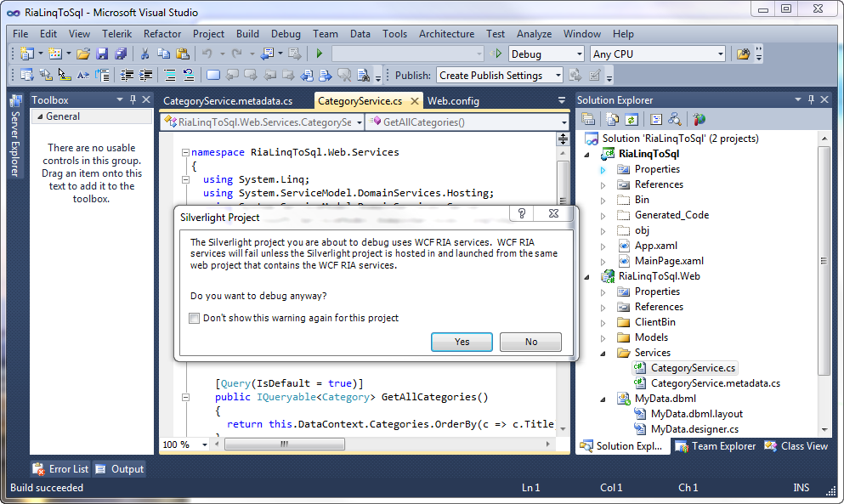Click the Toggle Bookmark icon

click(x=213, y=76)
